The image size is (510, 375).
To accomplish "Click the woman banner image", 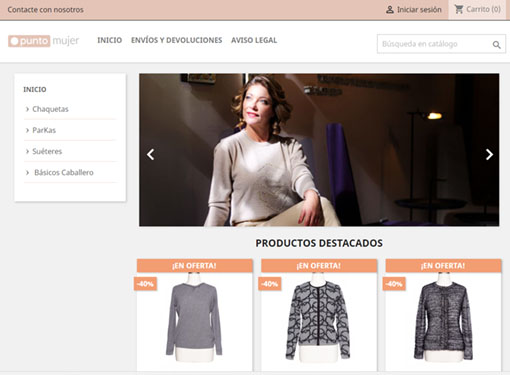I will coord(319,150).
